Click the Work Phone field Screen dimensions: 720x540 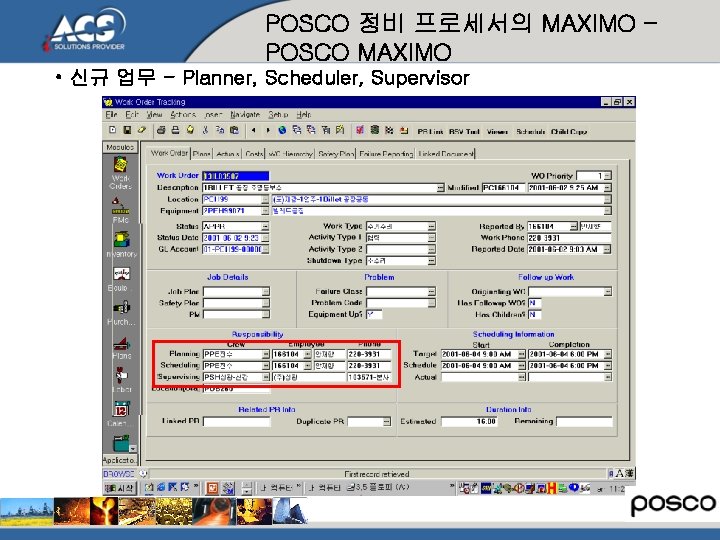[569, 238]
